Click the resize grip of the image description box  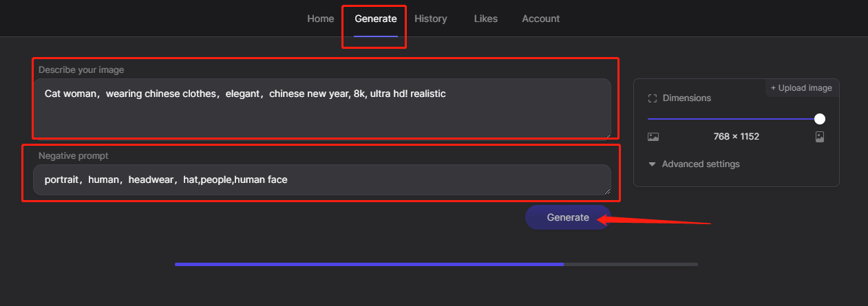[606, 133]
